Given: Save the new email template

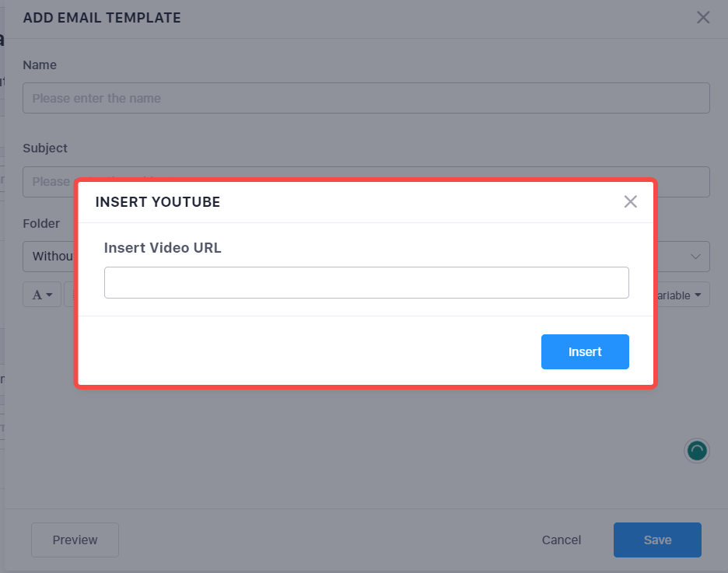Looking at the screenshot, I should click(657, 540).
